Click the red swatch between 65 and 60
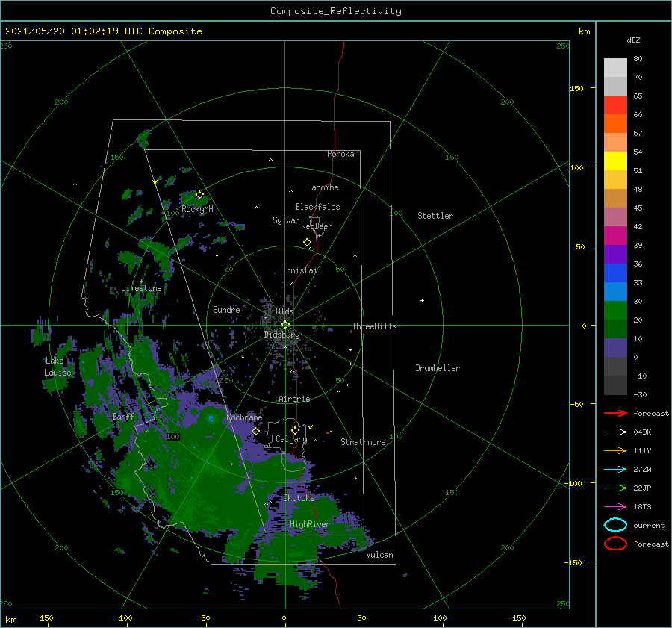 click(x=615, y=105)
